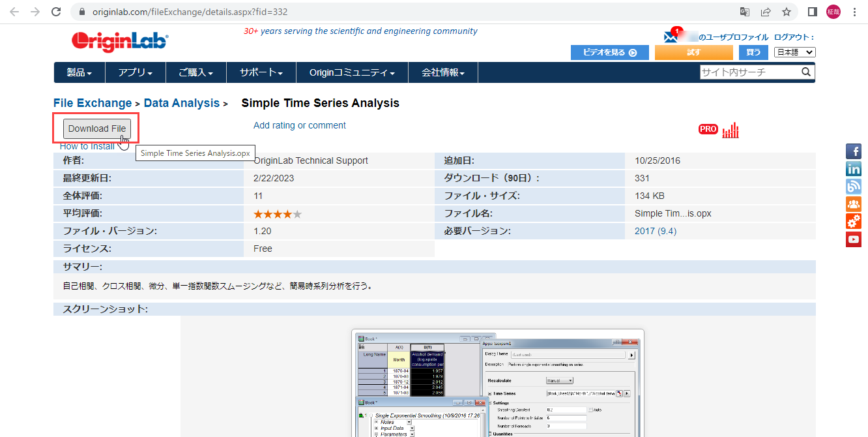
Task: Click the browser address bar URL
Action: click(x=190, y=12)
